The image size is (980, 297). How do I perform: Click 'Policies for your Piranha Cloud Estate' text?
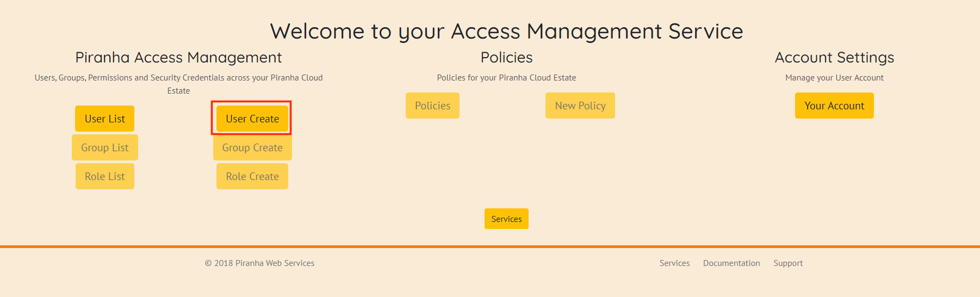pos(506,78)
